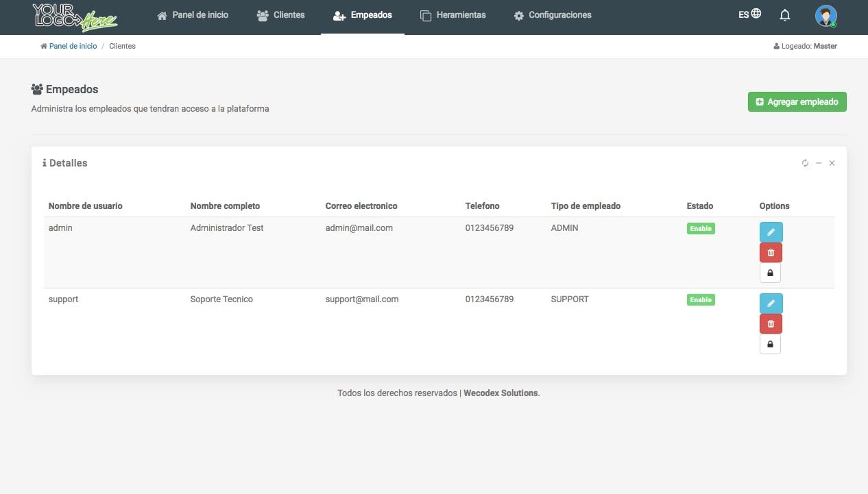Refresh the Detalles panel
The height and width of the screenshot is (494, 868).
pyautogui.click(x=805, y=163)
